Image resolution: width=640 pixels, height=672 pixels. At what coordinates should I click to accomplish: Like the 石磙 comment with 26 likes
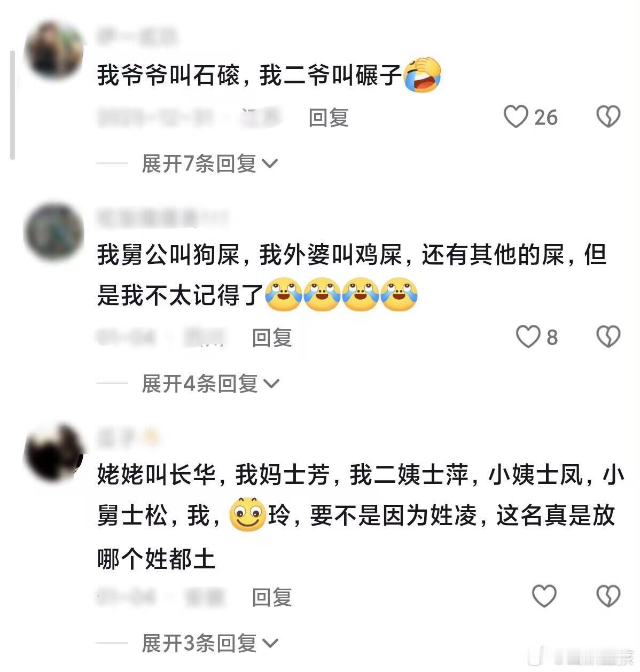point(516,116)
